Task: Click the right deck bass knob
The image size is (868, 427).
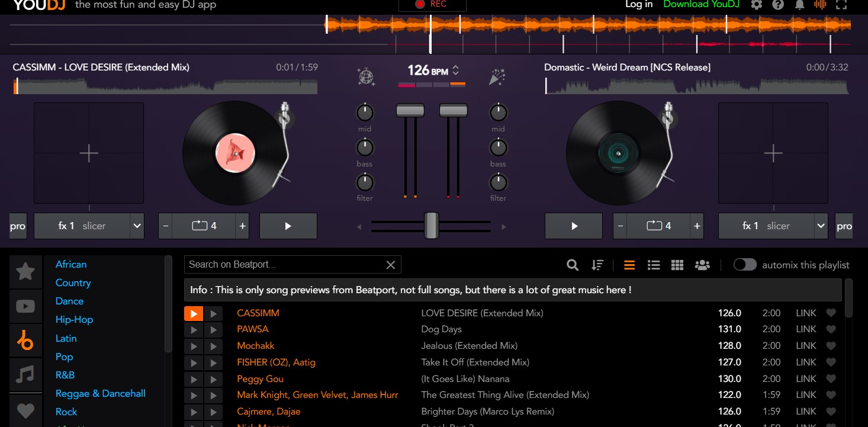Action: coord(498,147)
